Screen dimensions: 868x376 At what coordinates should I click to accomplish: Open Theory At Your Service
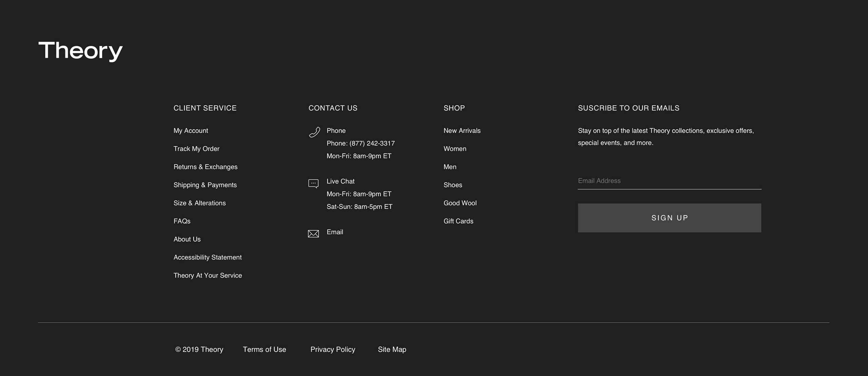pyautogui.click(x=208, y=276)
